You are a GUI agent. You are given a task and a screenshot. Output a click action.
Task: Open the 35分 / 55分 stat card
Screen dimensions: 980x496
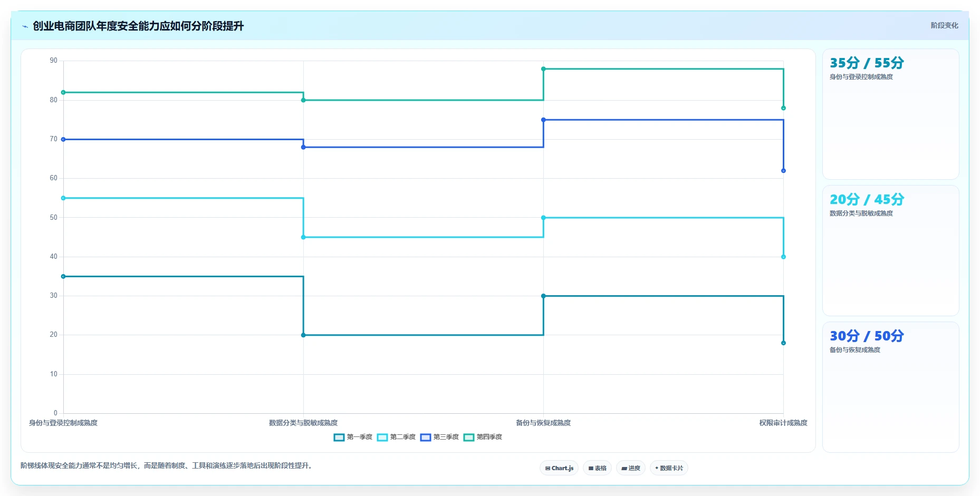(x=890, y=114)
